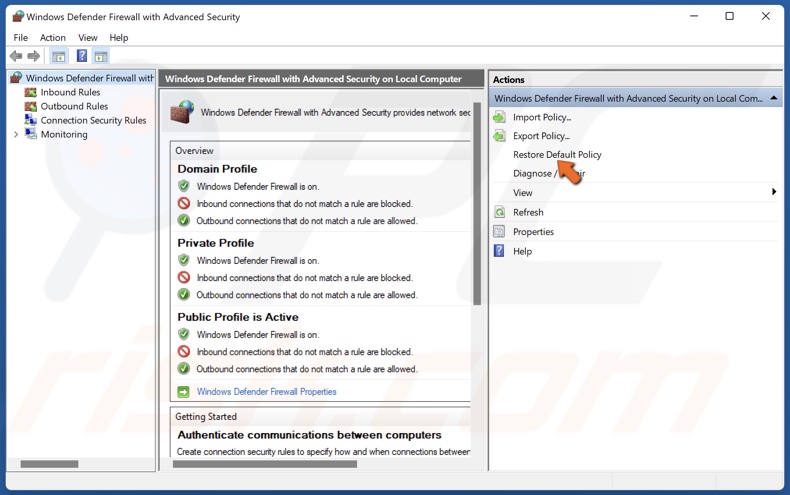Screen dimensions: 790x495
Task: Click the tree pane horizontal scrollbar thumb
Action: [x=49, y=464]
